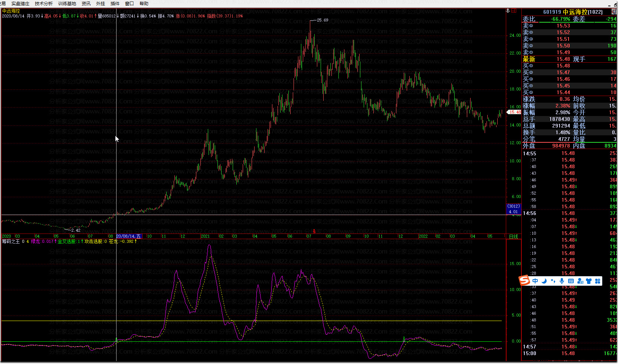Viewport: 619px width, 364px height.
Task: Click the 分笔 value 4727
Action: (x=564, y=139)
